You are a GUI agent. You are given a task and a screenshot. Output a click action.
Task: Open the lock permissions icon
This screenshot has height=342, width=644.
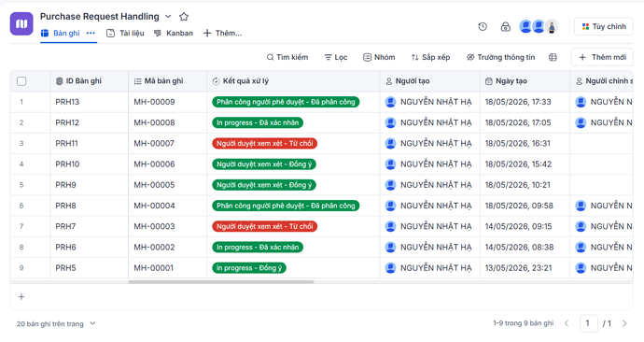(x=506, y=27)
